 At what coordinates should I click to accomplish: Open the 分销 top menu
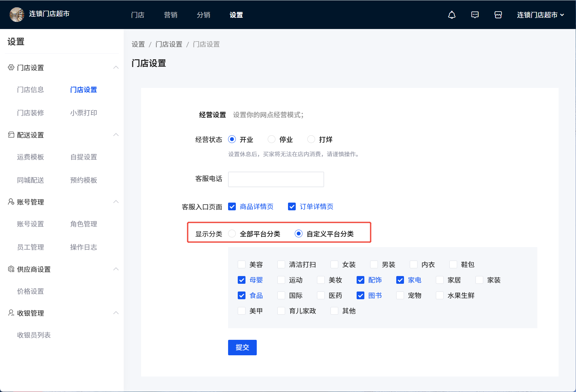[203, 15]
